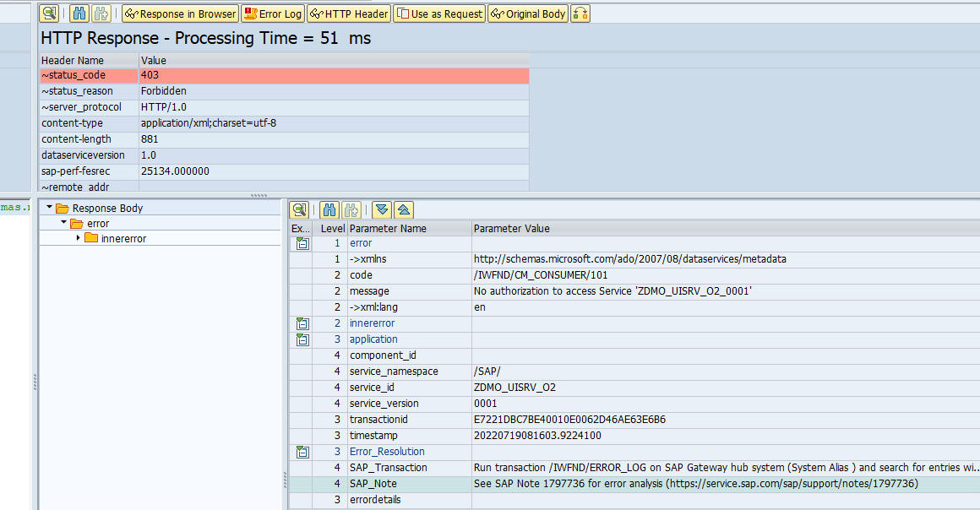The height and width of the screenshot is (510, 980).
Task: Collapse the Response Body tree node
Action: click(50, 209)
